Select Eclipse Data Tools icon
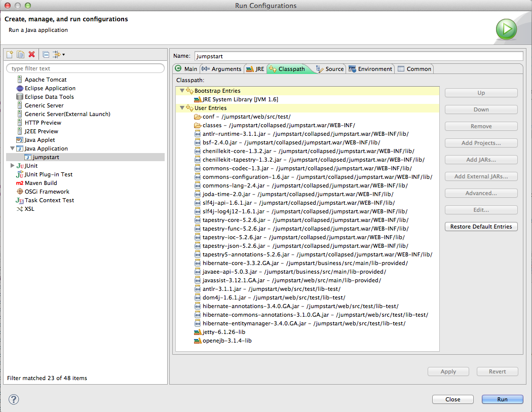The height and width of the screenshot is (412, 532). click(20, 97)
